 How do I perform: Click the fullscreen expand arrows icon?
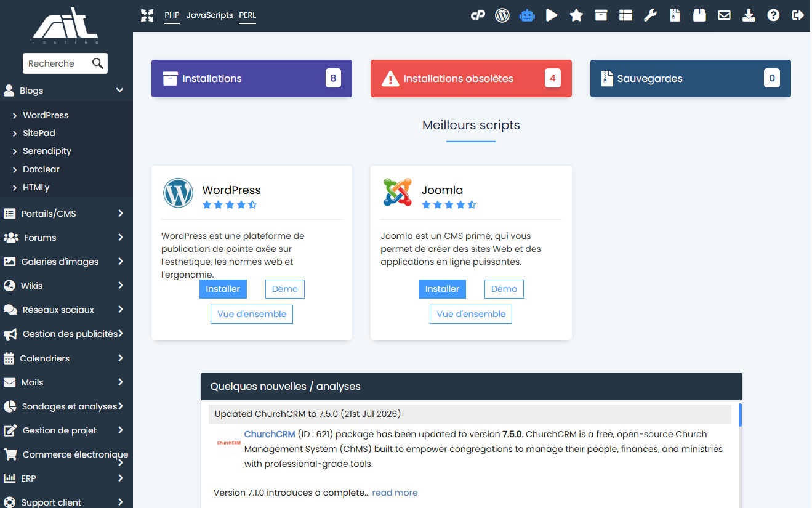(147, 15)
